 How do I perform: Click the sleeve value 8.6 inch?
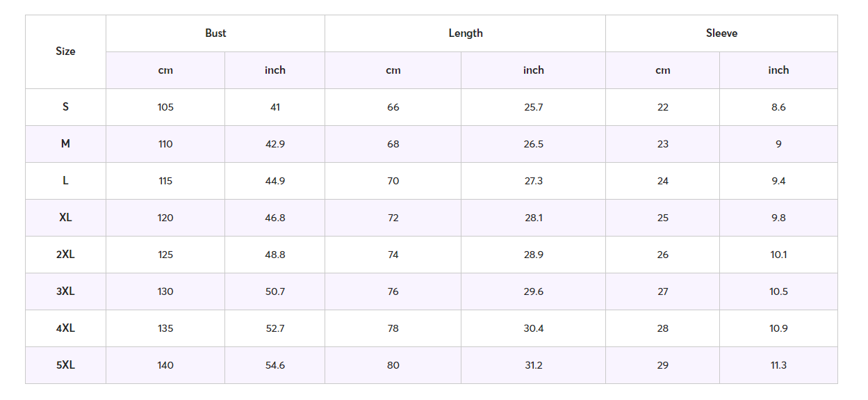click(778, 107)
